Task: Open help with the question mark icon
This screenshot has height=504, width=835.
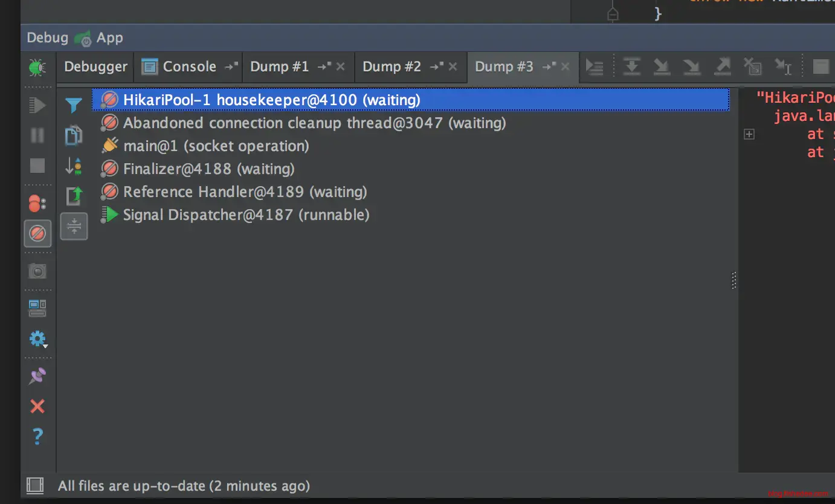Action: tap(37, 436)
